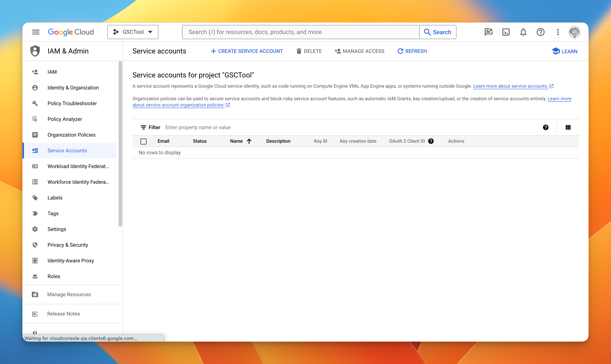Select Policy Analyzer in the sidebar

pos(65,119)
